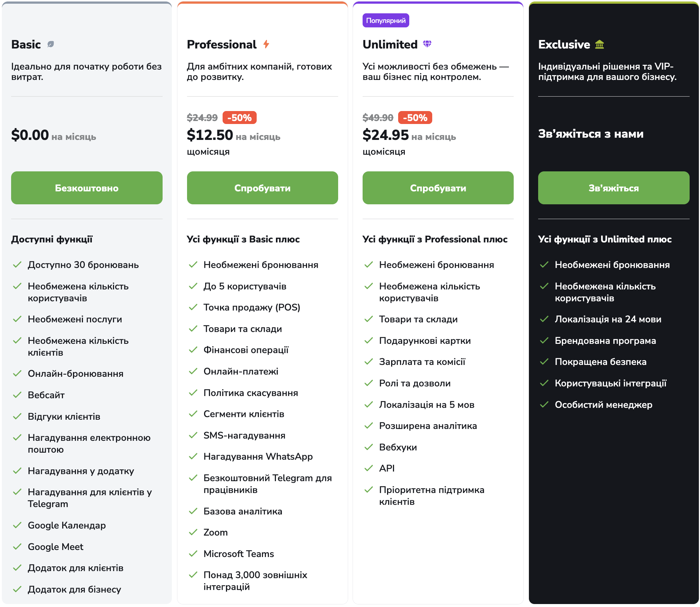Click the Зв'яжіться з нами heading
Image resolution: width=700 pixels, height=607 pixels.
(591, 134)
